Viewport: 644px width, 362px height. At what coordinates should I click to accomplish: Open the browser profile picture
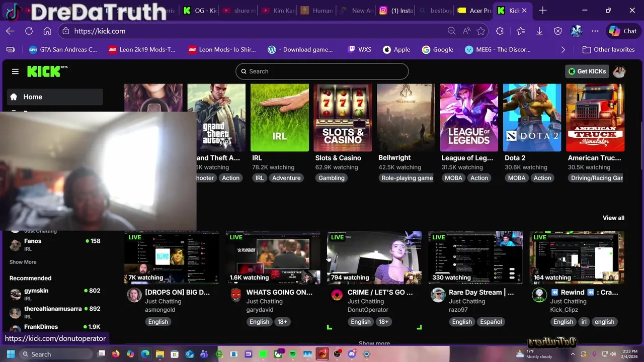point(576,31)
